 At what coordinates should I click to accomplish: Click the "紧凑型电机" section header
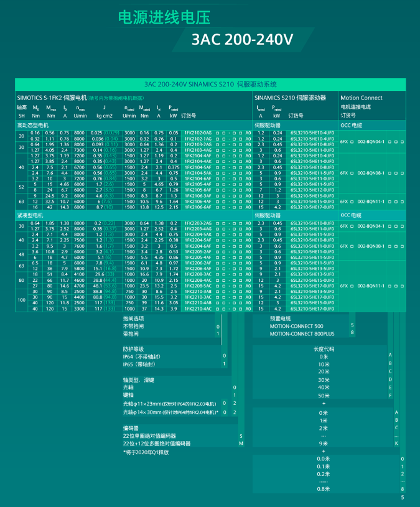click(30, 215)
